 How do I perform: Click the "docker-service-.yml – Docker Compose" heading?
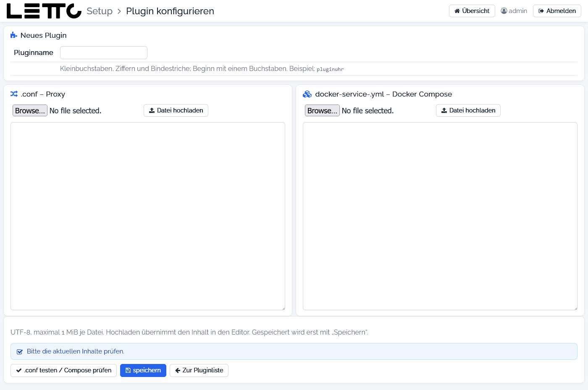click(x=383, y=94)
